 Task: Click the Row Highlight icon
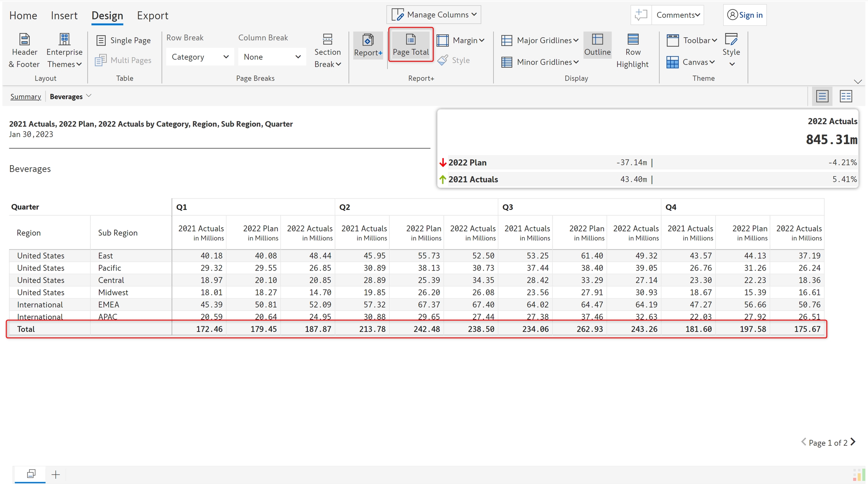pos(633,40)
